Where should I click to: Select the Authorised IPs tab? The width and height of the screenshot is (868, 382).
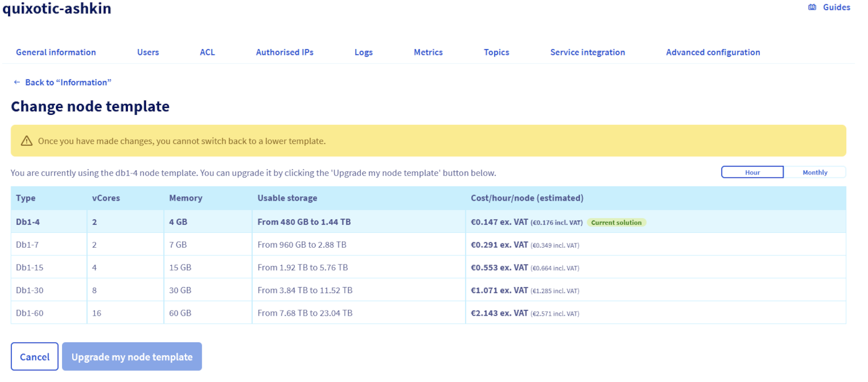point(284,52)
